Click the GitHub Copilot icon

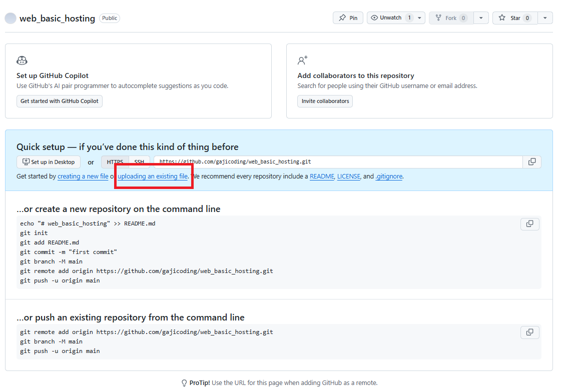point(22,60)
